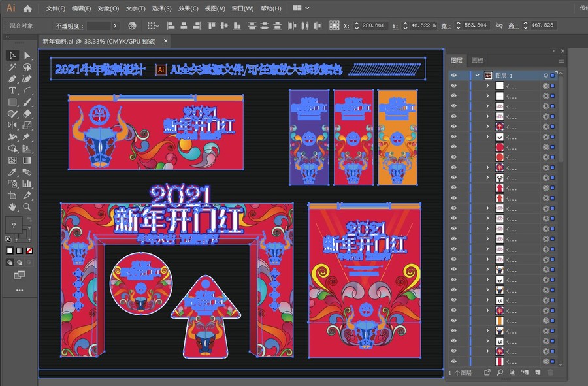Viewport: 588px width, 386px height.
Task: Hide 图层 1 with its eye icon
Action: pos(454,75)
